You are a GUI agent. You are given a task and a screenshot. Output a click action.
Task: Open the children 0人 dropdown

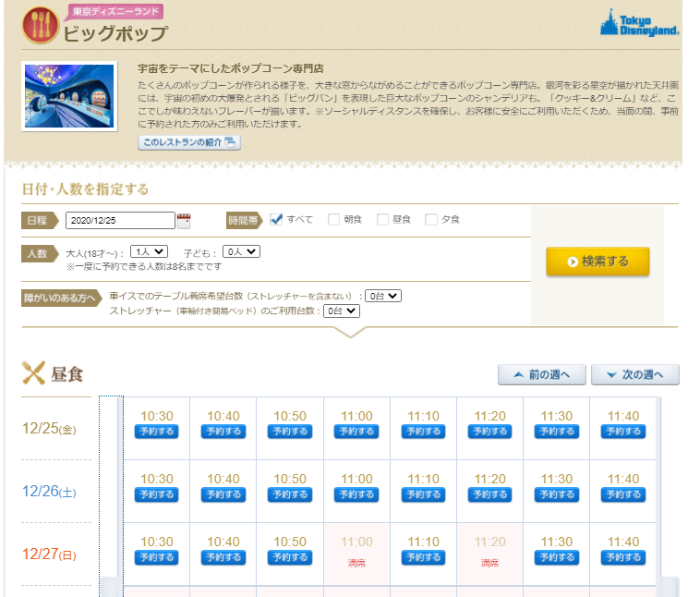(242, 252)
